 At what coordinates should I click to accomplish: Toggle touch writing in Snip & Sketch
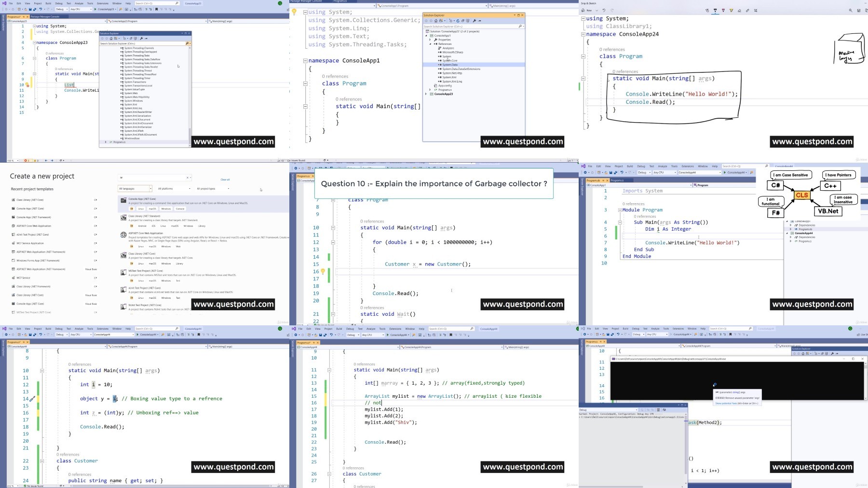pyautogui.click(x=707, y=10)
